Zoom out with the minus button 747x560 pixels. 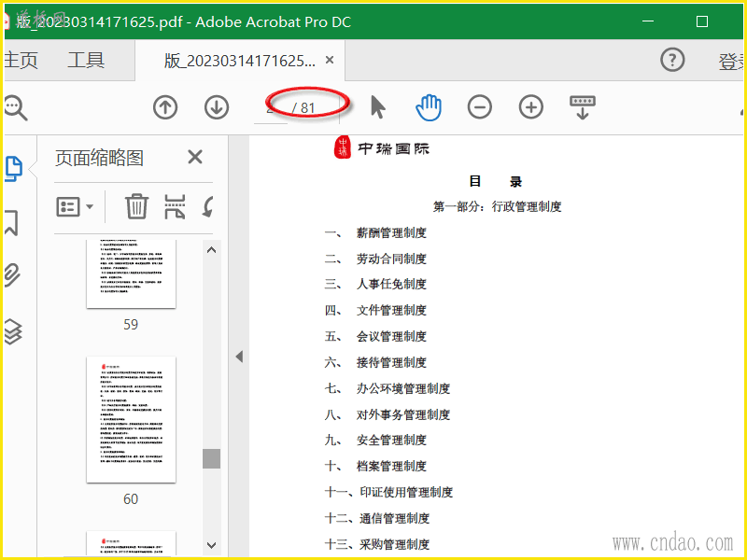[480, 106]
